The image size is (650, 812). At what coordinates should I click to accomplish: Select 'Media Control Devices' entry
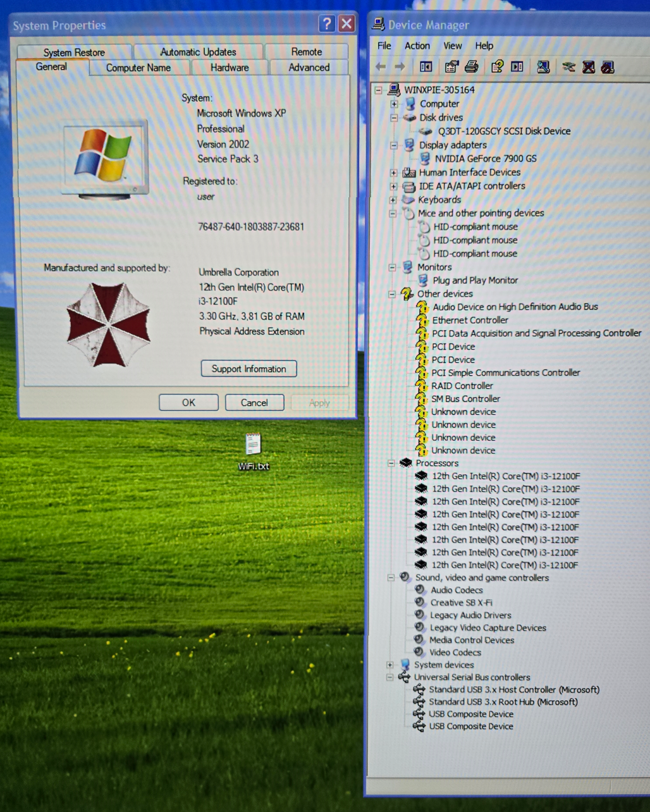[x=472, y=640]
